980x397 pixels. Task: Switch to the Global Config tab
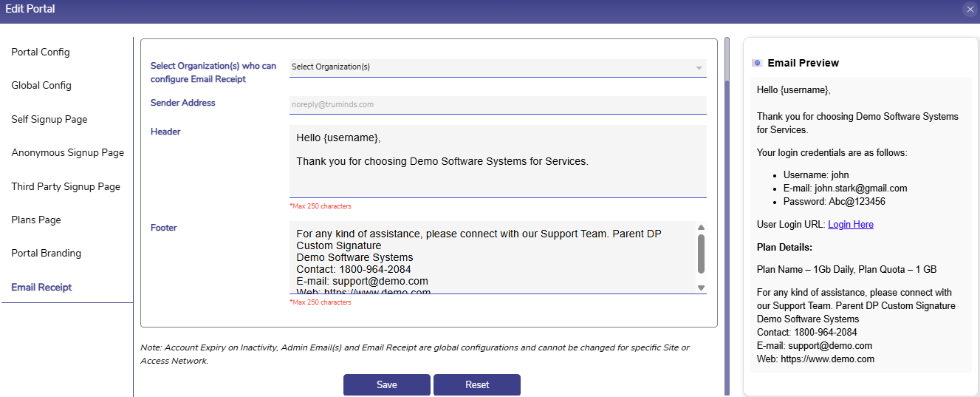tap(41, 86)
